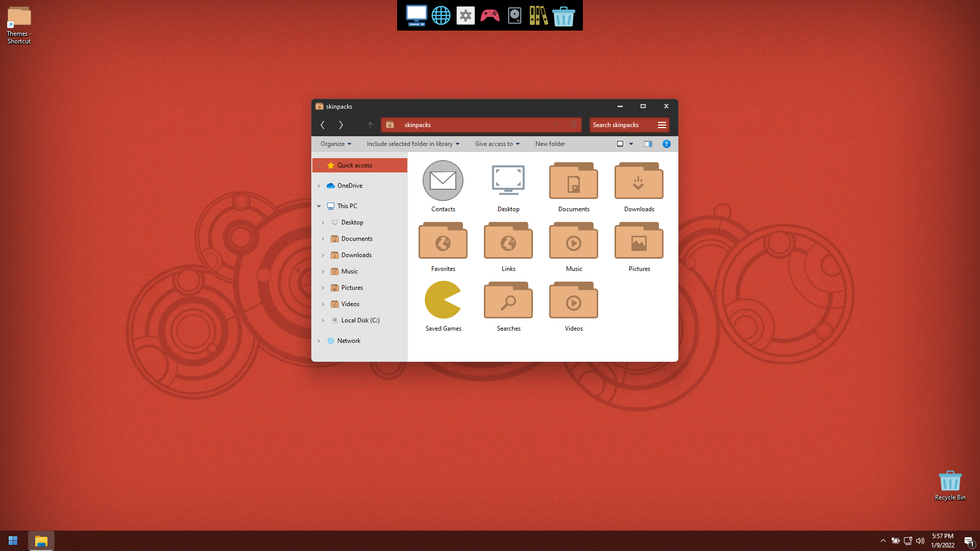Viewport: 980px width, 551px height.
Task: Toggle the preview pane button
Action: click(648, 144)
